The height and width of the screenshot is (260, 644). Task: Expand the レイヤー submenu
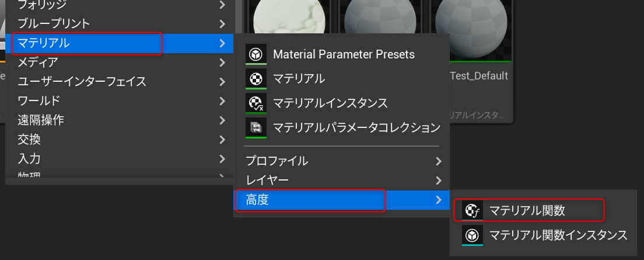pos(342,180)
